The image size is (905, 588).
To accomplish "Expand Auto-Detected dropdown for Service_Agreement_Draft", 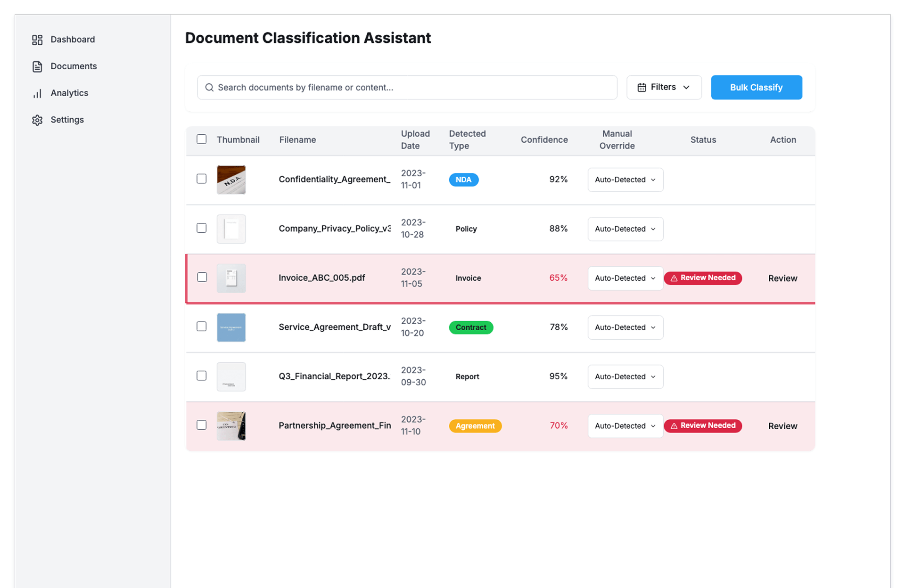I will [x=625, y=327].
